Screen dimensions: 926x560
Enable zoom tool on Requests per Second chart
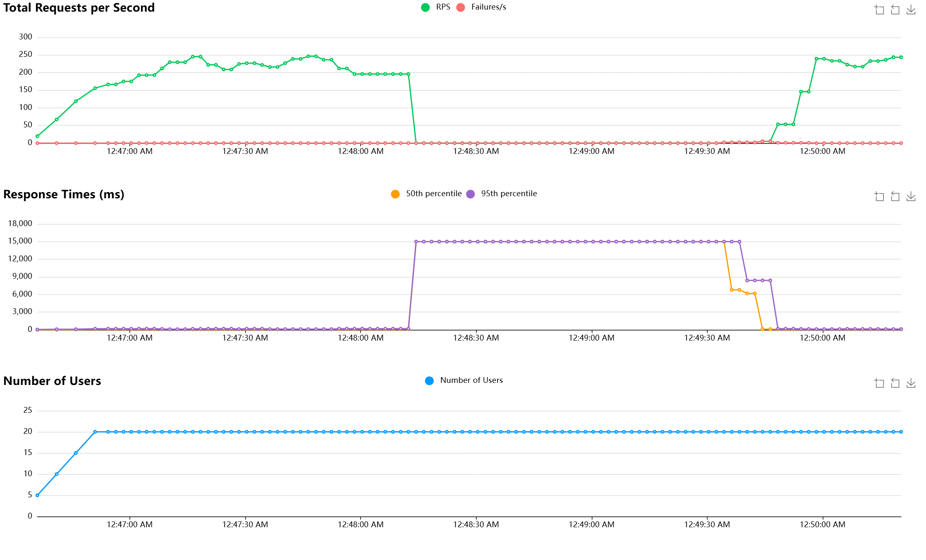click(879, 10)
